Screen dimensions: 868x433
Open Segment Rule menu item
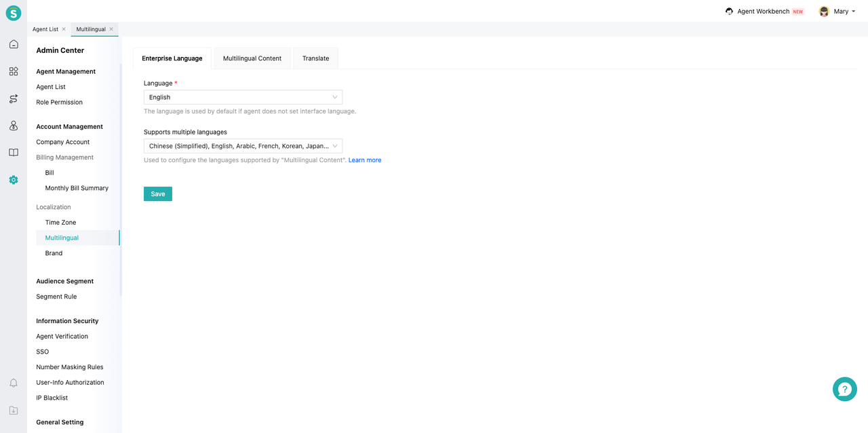(x=56, y=297)
